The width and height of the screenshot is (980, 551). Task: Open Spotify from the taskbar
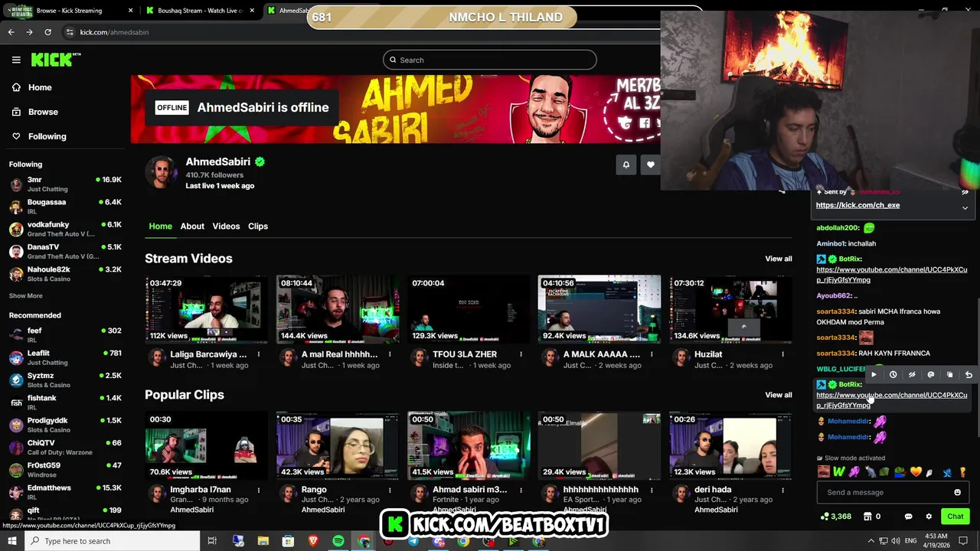[x=338, y=541]
